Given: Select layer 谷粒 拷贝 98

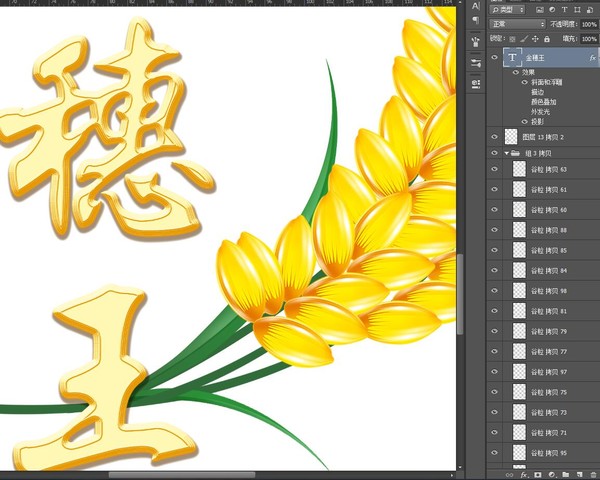Looking at the screenshot, I should pyautogui.click(x=543, y=291).
